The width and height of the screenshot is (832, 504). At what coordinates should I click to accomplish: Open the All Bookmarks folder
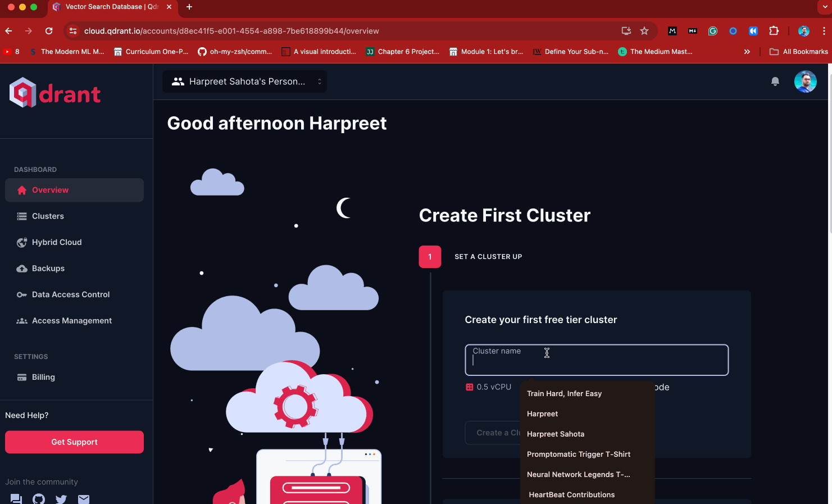pyautogui.click(x=798, y=52)
